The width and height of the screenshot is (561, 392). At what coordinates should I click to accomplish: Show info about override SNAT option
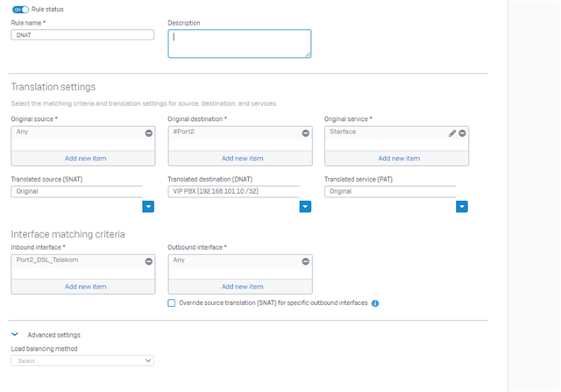(x=375, y=303)
